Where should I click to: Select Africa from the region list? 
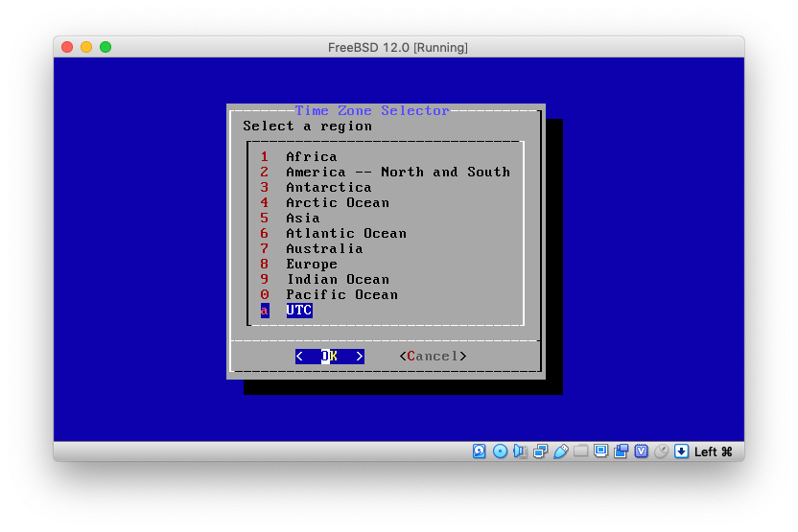(311, 157)
